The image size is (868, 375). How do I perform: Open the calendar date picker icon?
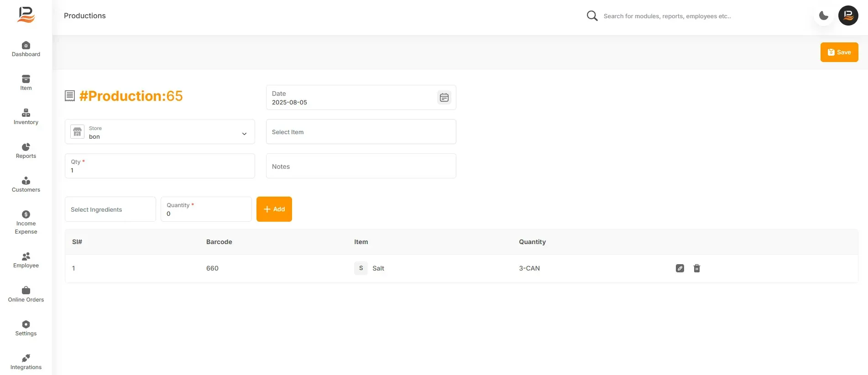point(444,98)
